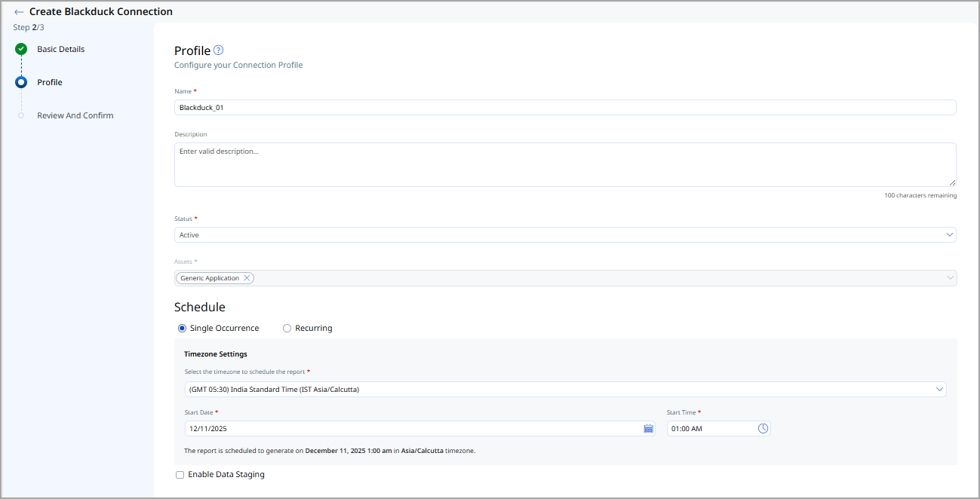Click the active Profile step circle
This screenshot has width=980, height=499.
pos(21,82)
